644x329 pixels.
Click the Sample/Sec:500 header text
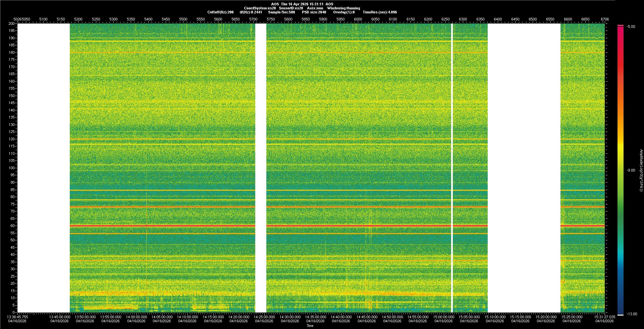click(x=281, y=12)
